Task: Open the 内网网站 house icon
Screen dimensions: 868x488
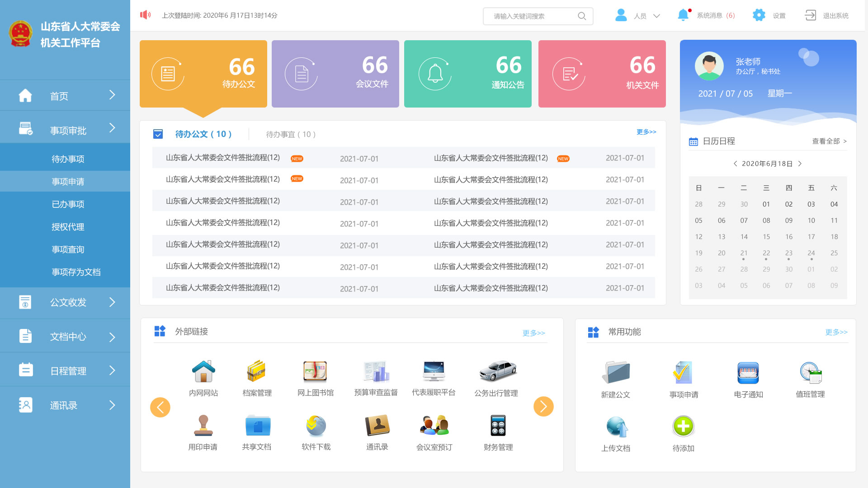Action: tap(203, 371)
